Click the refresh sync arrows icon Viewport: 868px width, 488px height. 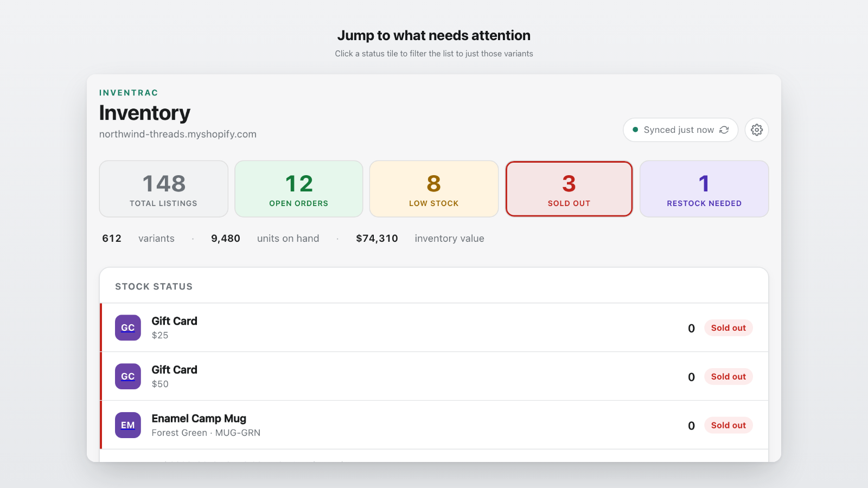click(724, 130)
